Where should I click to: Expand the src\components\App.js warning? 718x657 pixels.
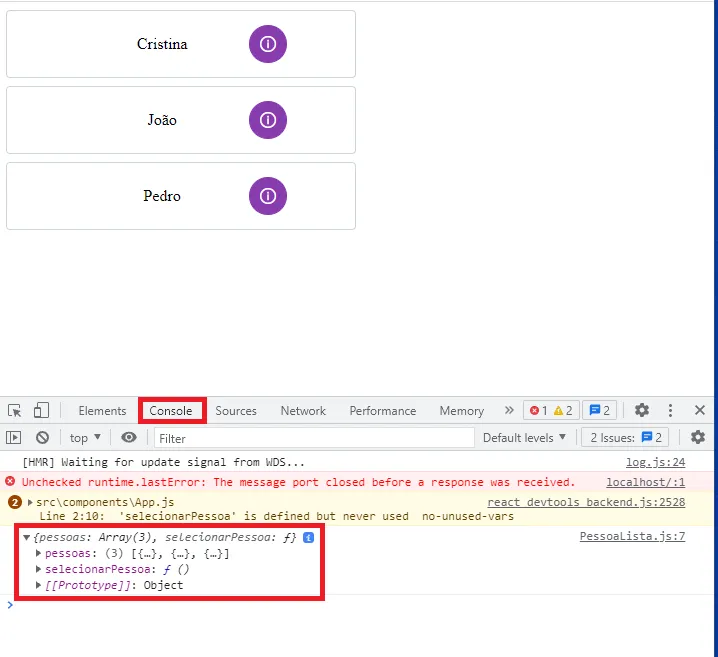pyautogui.click(x=30, y=502)
